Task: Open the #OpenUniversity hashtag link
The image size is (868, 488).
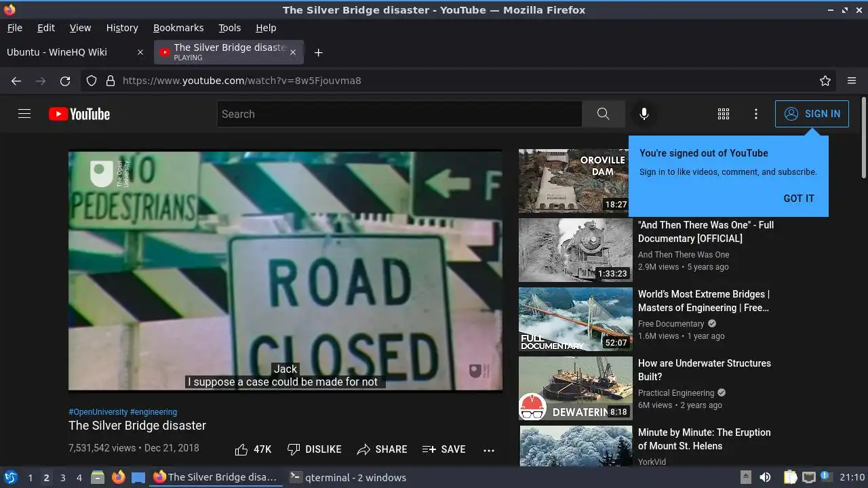Action: [98, 411]
